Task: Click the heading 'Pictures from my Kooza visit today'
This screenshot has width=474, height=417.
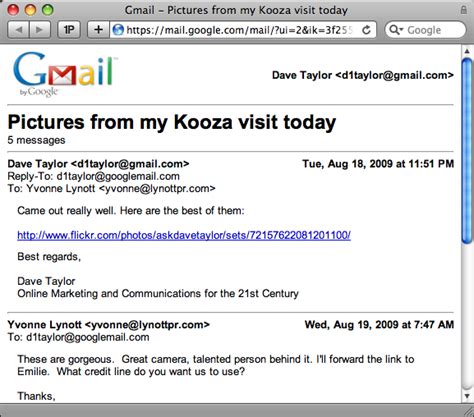Action: [x=172, y=122]
